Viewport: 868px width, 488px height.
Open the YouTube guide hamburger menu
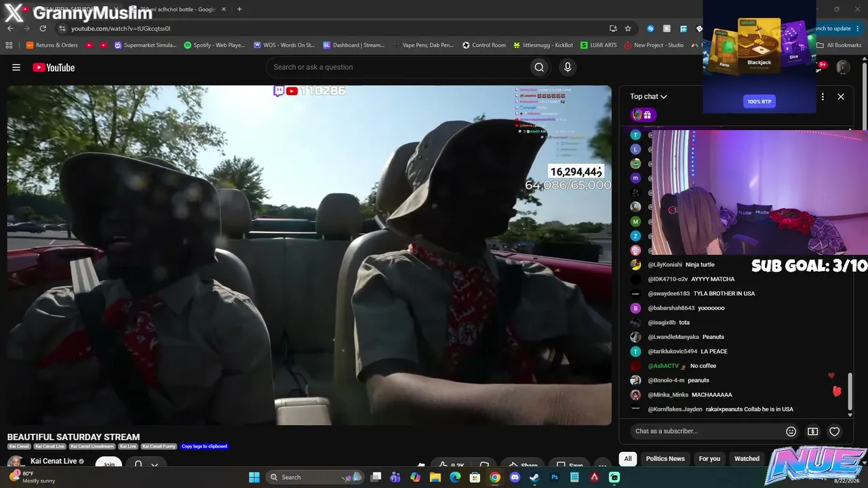16,67
